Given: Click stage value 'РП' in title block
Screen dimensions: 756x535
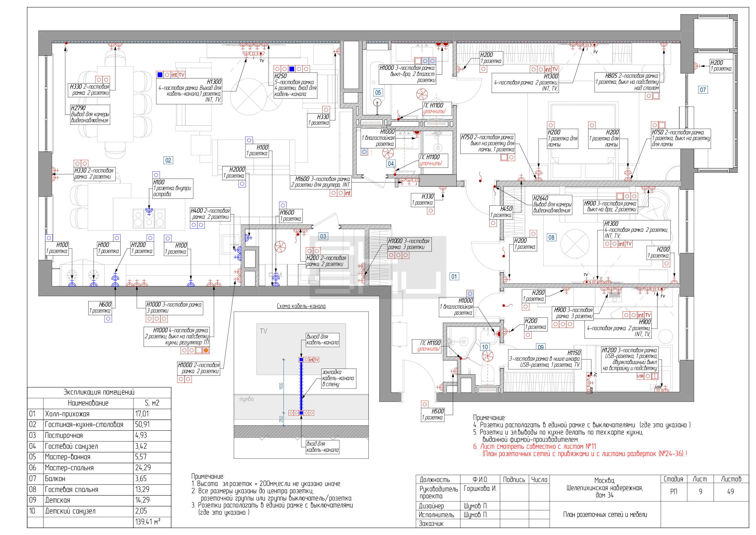Looking at the screenshot, I should [x=674, y=492].
